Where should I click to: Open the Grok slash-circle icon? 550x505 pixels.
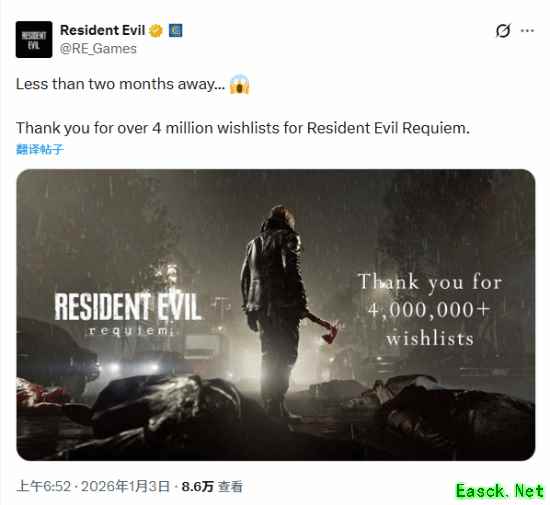pyautogui.click(x=503, y=31)
